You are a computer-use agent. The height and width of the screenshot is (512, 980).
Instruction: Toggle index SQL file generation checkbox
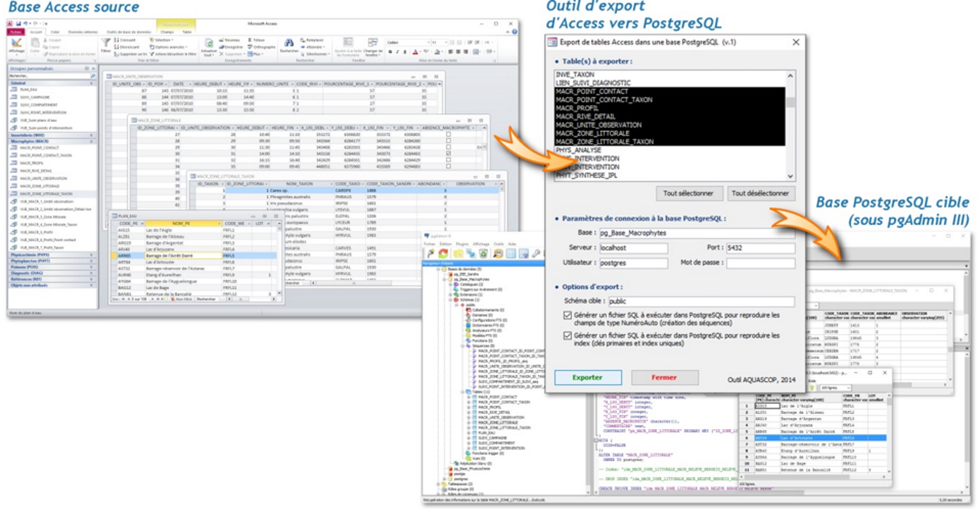[567, 335]
